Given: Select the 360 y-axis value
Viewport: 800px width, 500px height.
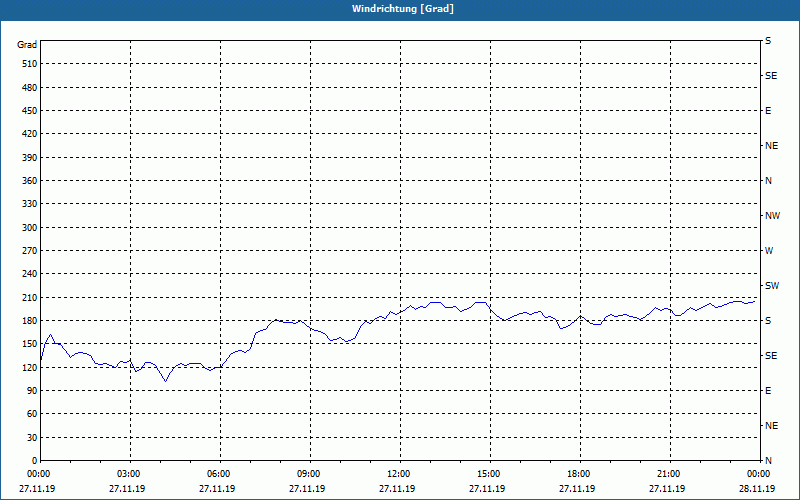Looking at the screenshot, I should click(x=30, y=181).
